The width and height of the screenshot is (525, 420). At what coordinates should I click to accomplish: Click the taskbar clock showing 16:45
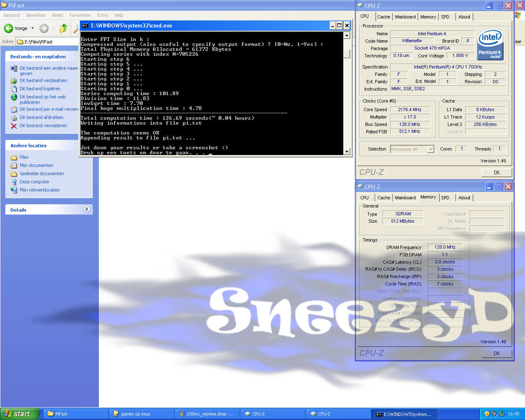[x=514, y=414]
